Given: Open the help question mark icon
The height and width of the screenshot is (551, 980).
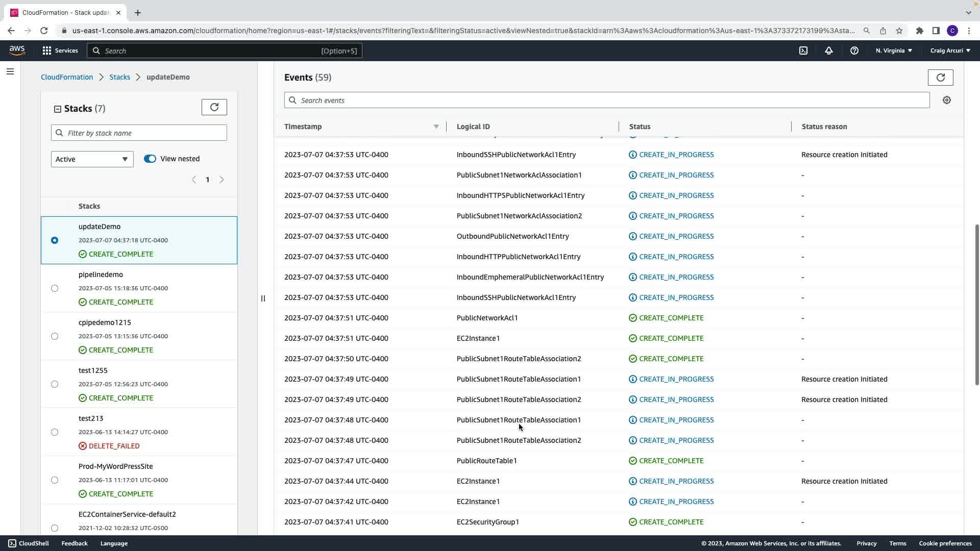Looking at the screenshot, I should coord(854,51).
